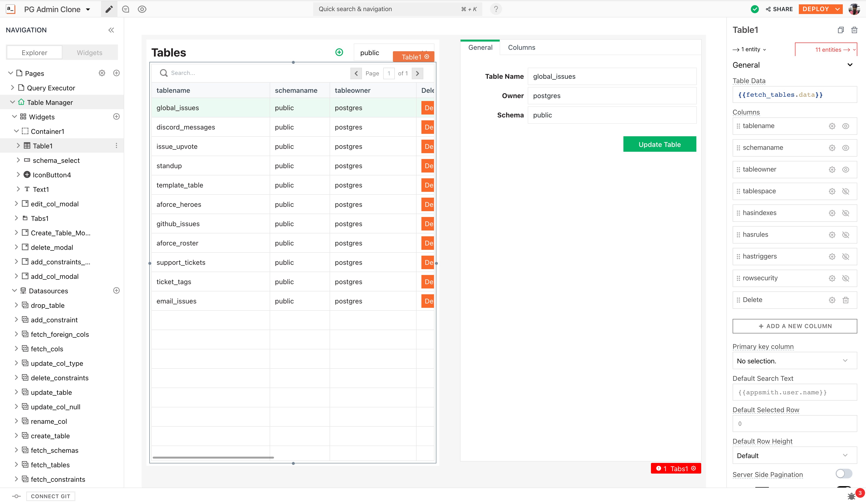The height and width of the screenshot is (504, 866).
Task: Click the Update Table button
Action: [x=659, y=144]
